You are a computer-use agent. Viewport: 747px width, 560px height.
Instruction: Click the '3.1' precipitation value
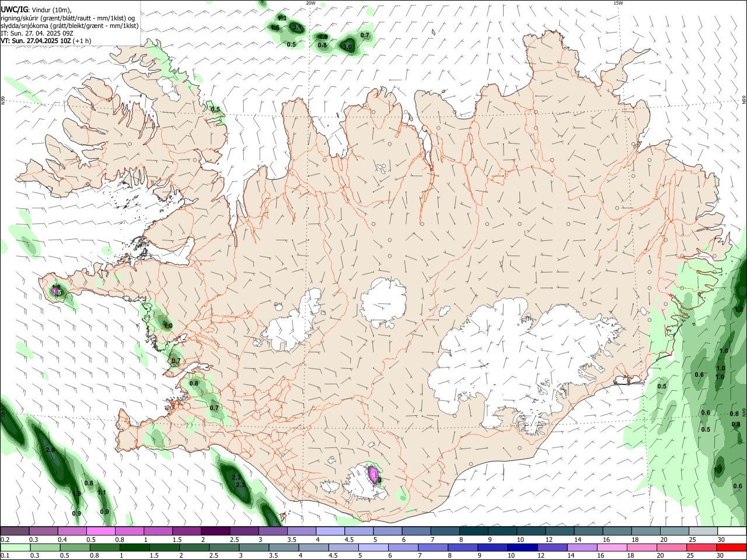point(296,27)
